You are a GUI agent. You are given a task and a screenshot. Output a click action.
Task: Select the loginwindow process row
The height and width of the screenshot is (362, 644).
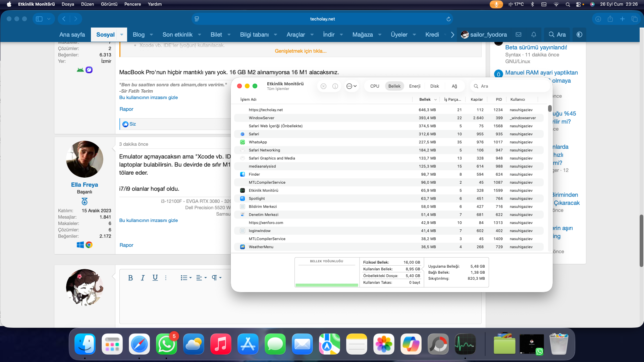click(389, 231)
